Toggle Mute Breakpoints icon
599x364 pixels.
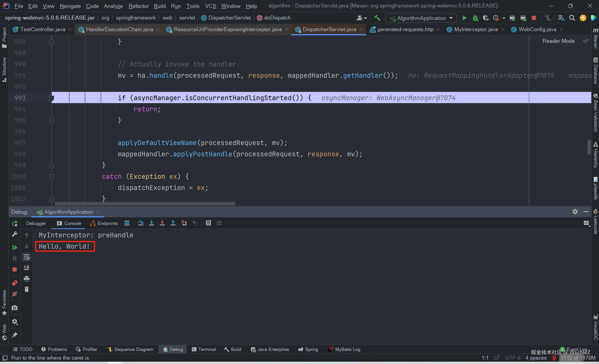(15, 294)
